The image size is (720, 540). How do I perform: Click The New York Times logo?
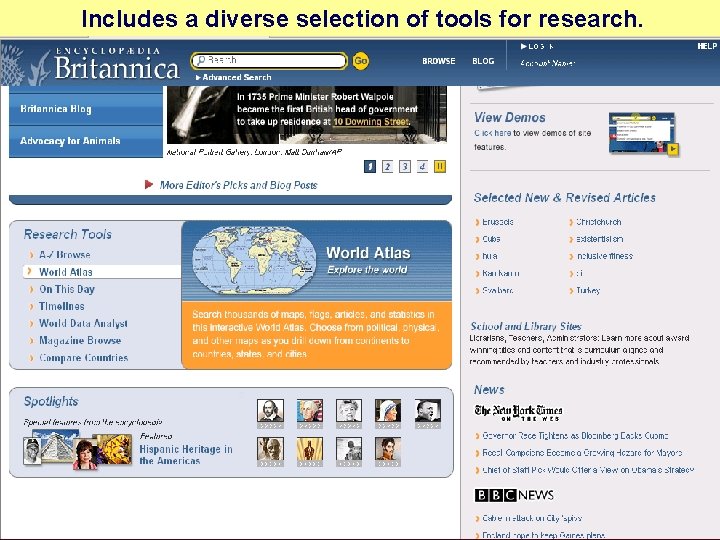tap(518, 412)
